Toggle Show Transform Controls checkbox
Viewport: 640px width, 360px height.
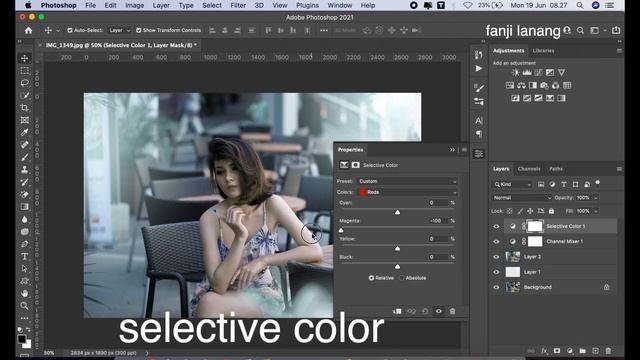139,31
